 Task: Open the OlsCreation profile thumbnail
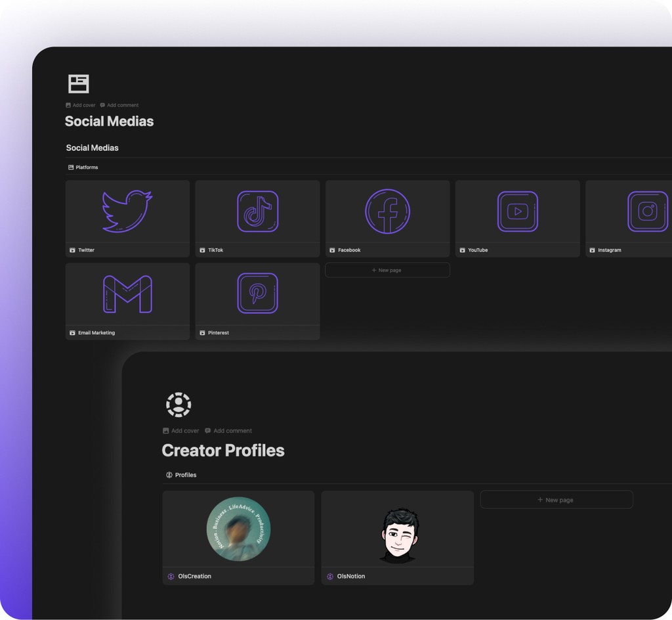pos(238,529)
